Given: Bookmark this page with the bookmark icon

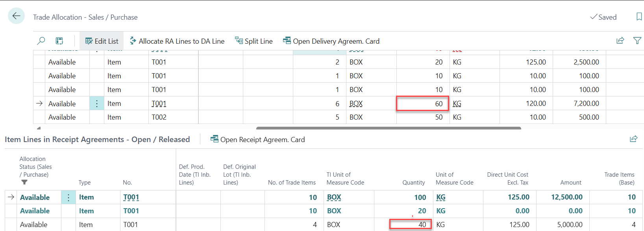Looking at the screenshot, I should [639, 17].
